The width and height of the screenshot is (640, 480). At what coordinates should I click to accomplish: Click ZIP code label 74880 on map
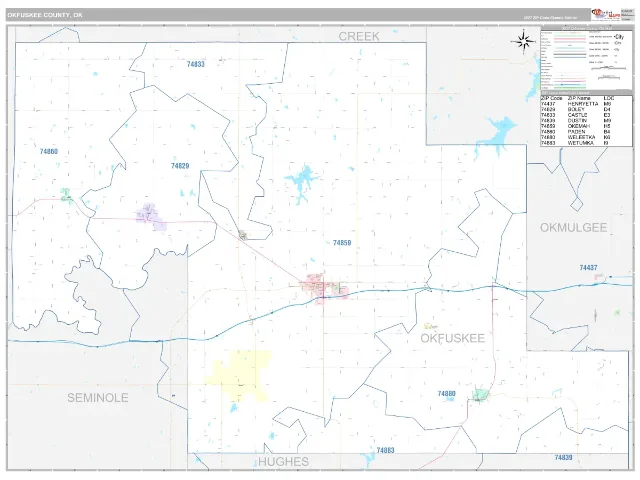click(x=447, y=393)
